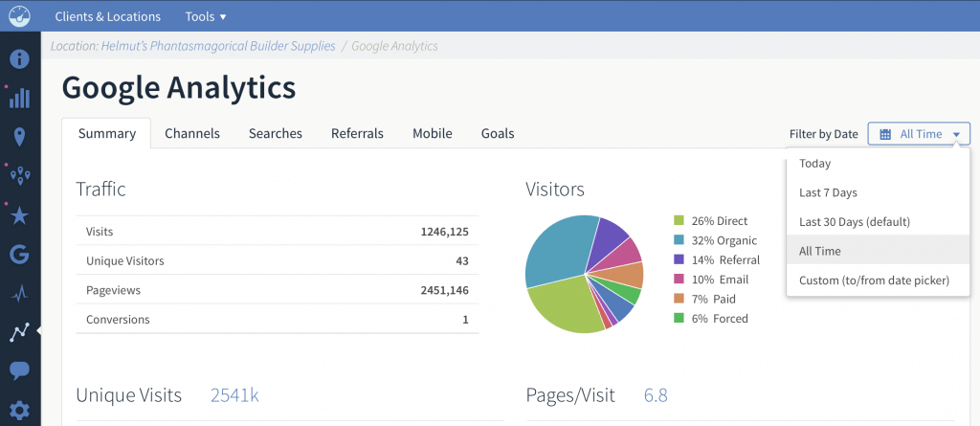Image resolution: width=980 pixels, height=426 pixels.
Task: Click the Unique Visits 2541k value
Action: [x=234, y=395]
